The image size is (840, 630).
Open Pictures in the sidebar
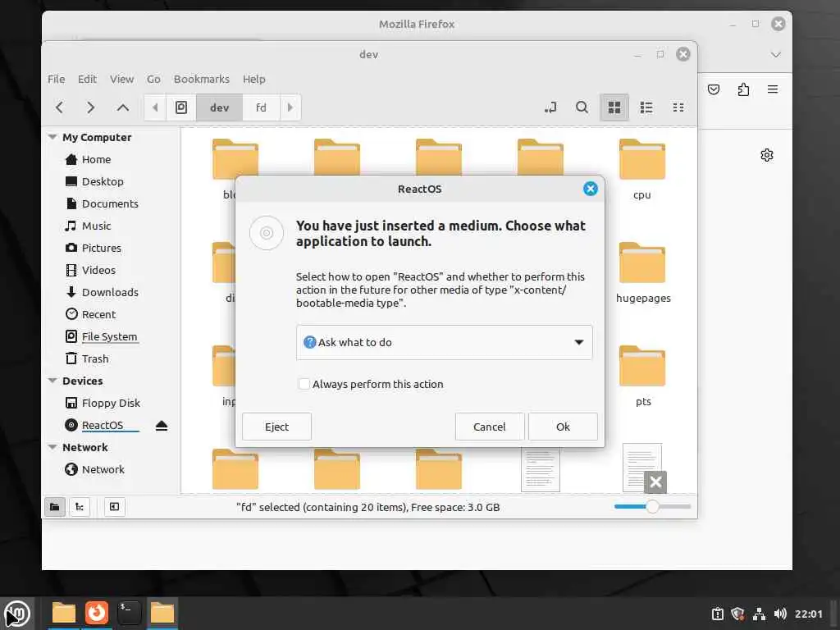point(101,248)
